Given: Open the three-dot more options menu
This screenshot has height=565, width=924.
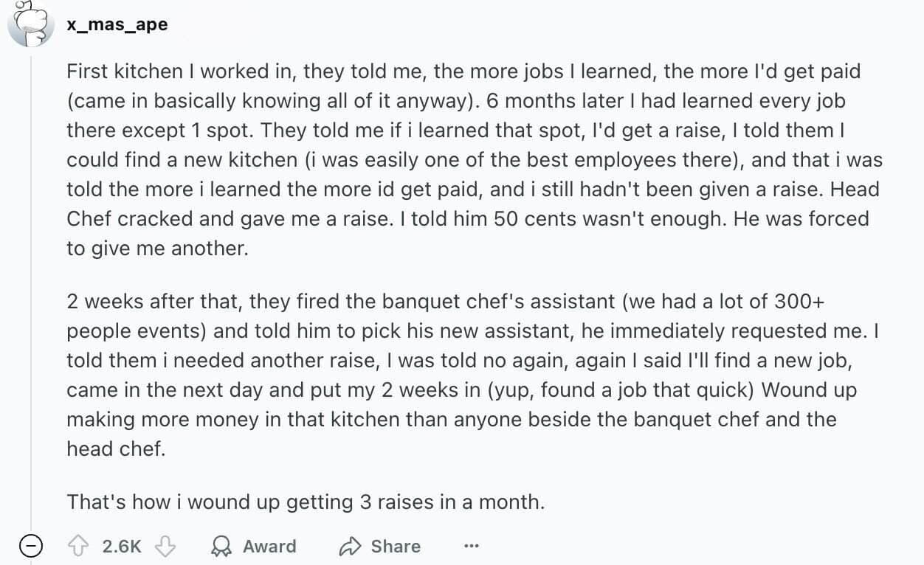Looking at the screenshot, I should 471,547.
